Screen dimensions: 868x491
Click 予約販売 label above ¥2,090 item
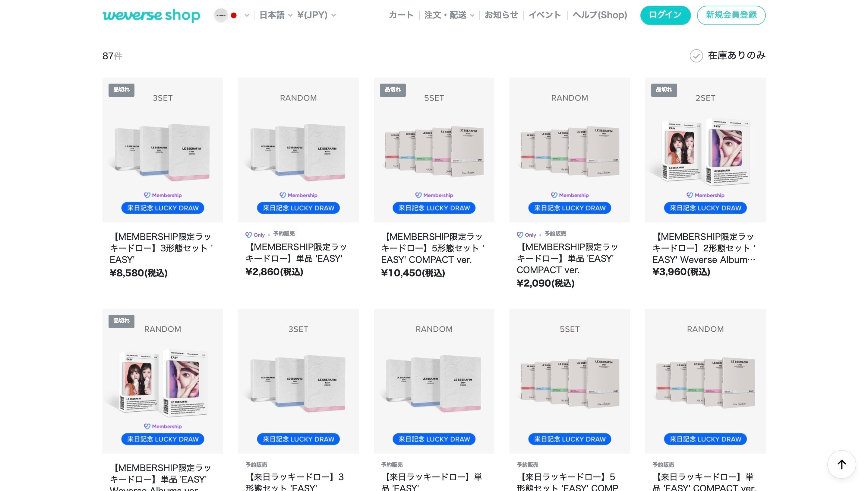[x=555, y=234]
